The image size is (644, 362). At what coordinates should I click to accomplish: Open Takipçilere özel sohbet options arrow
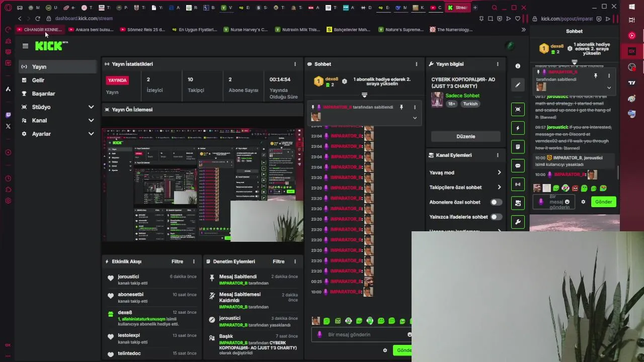tap(499, 188)
